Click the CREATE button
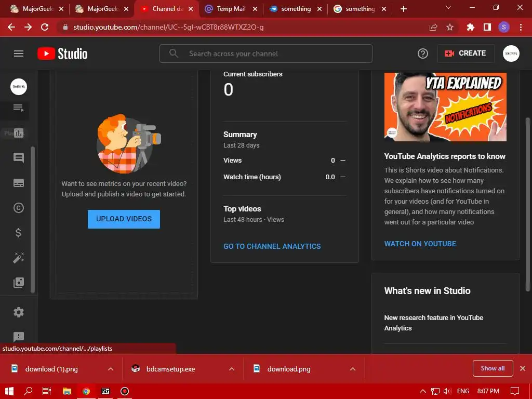 (465, 54)
